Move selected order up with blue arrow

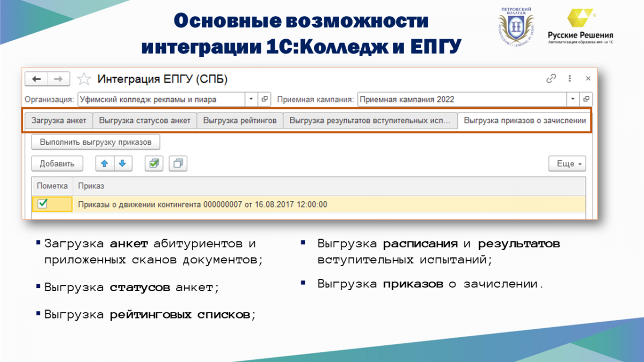pyautogui.click(x=105, y=164)
